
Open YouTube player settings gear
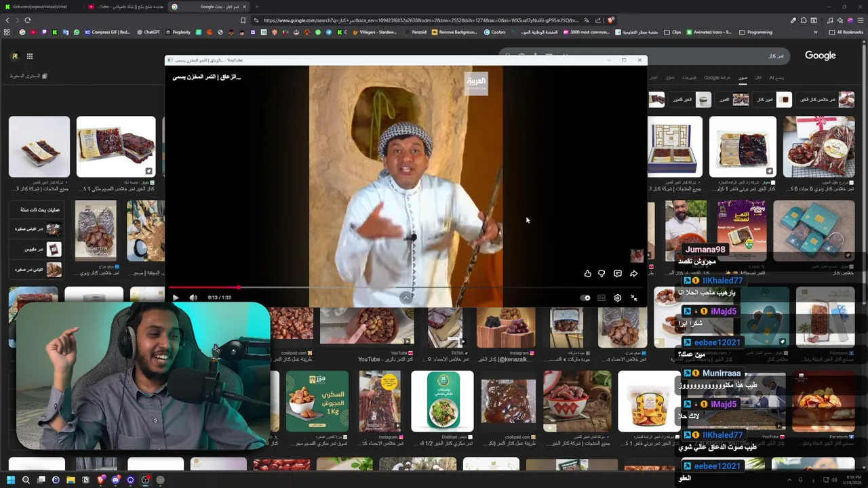(x=618, y=298)
